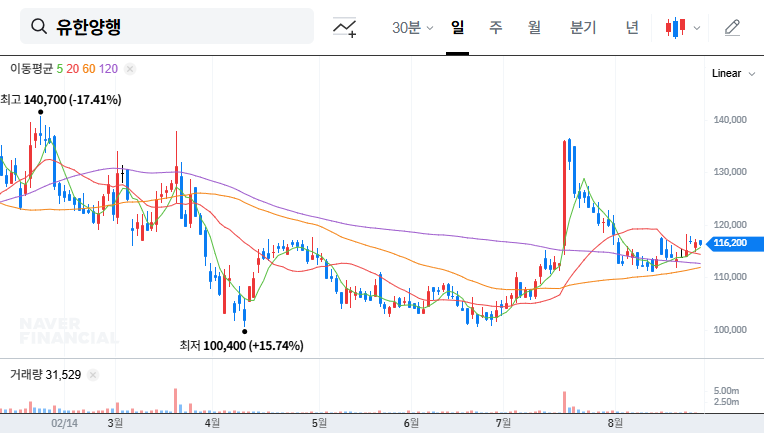
Task: Click the 130,000 price axis label
Action: tap(730, 172)
